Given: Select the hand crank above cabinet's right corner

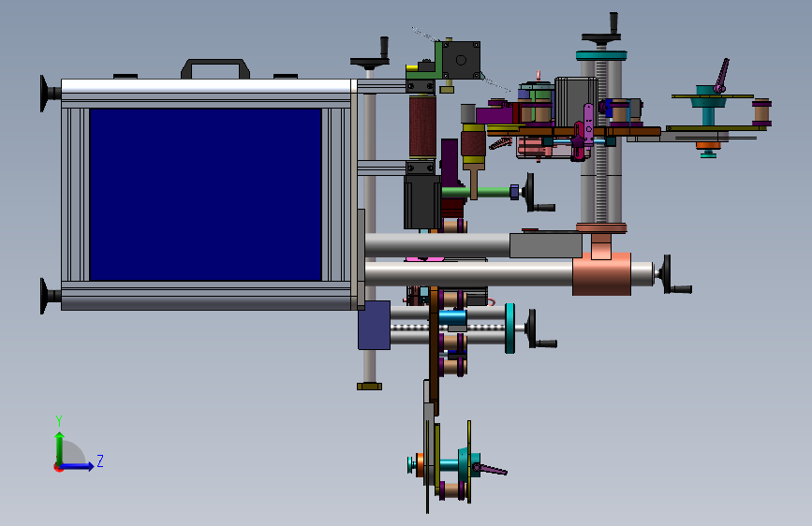Looking at the screenshot, I should [x=371, y=54].
